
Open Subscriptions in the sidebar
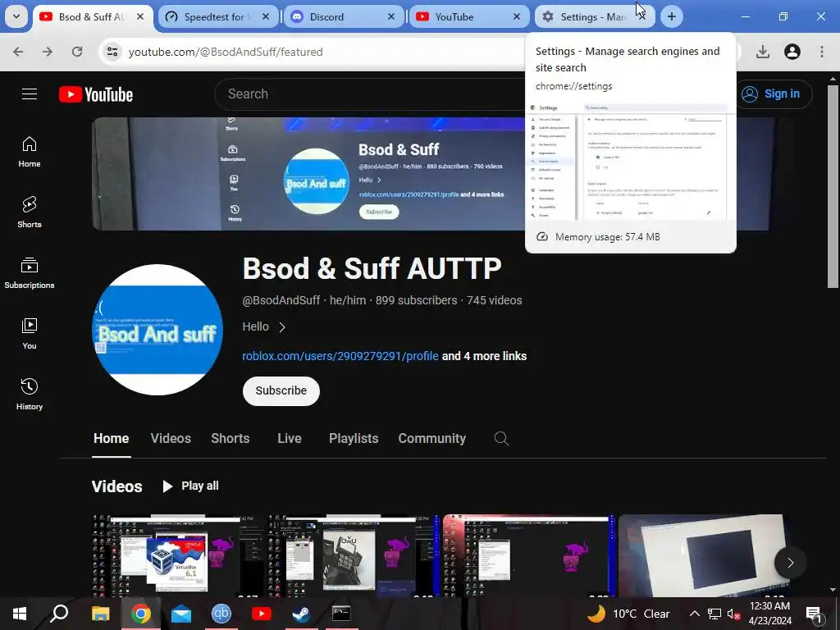[30, 273]
